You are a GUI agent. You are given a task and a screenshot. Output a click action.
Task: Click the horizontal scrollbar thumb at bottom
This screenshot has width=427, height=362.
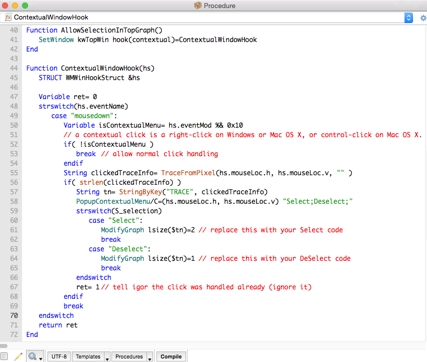tap(4, 346)
